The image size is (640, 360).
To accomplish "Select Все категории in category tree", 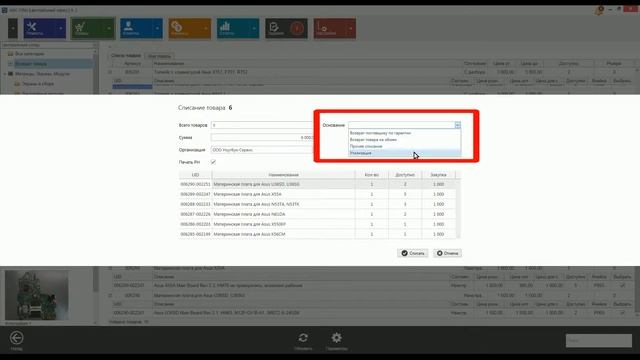I will tap(30, 53).
